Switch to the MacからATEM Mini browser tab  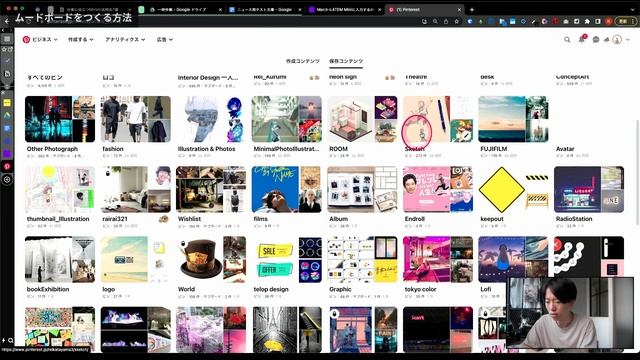344,9
